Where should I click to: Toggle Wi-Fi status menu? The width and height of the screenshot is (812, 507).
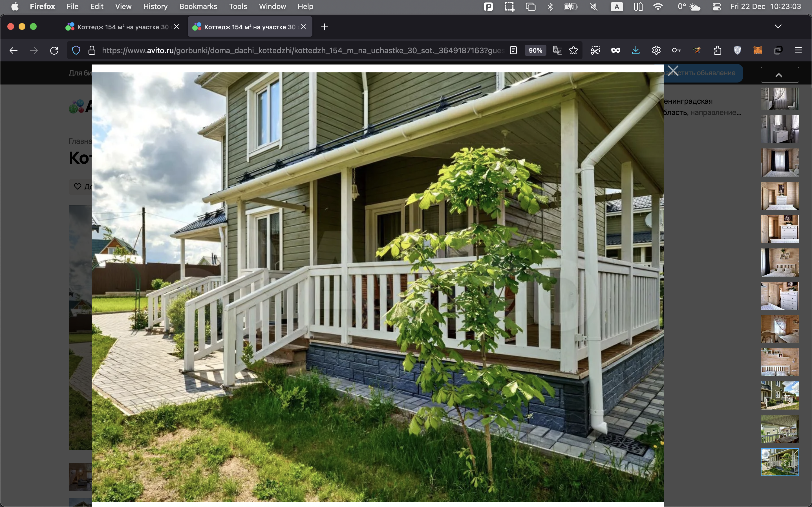point(658,6)
